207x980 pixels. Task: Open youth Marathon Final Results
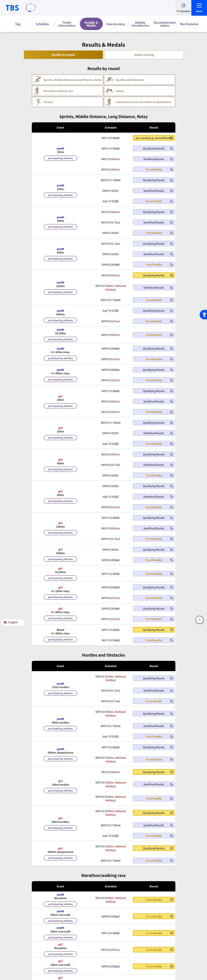point(153,900)
